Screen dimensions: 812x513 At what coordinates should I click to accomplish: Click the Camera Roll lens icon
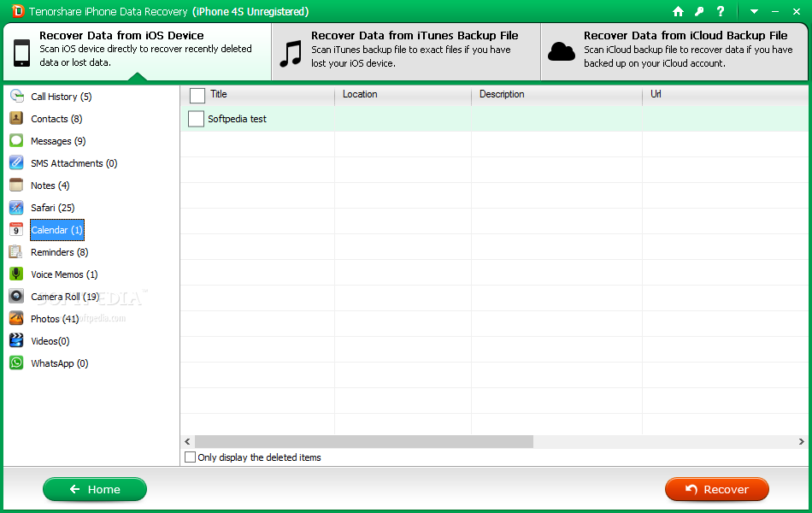16,297
